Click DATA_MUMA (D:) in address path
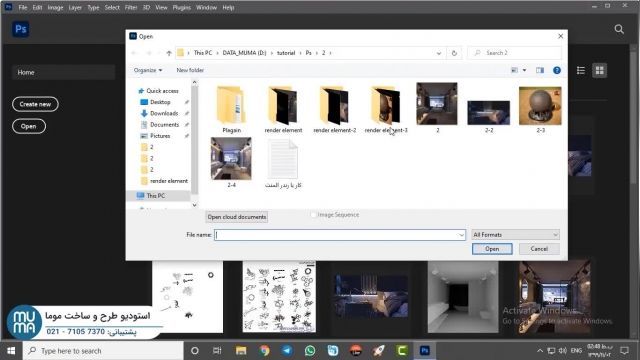The height and width of the screenshot is (360, 640). (x=244, y=53)
